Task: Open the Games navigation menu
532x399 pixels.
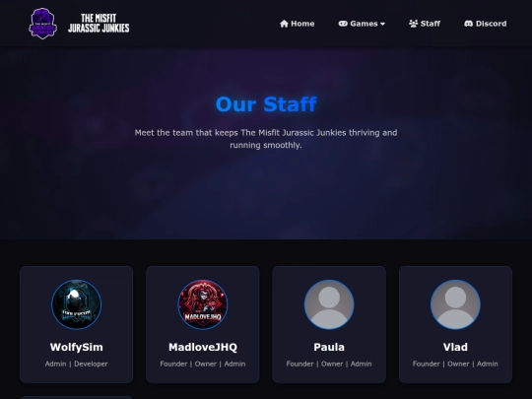Action: [x=362, y=24]
